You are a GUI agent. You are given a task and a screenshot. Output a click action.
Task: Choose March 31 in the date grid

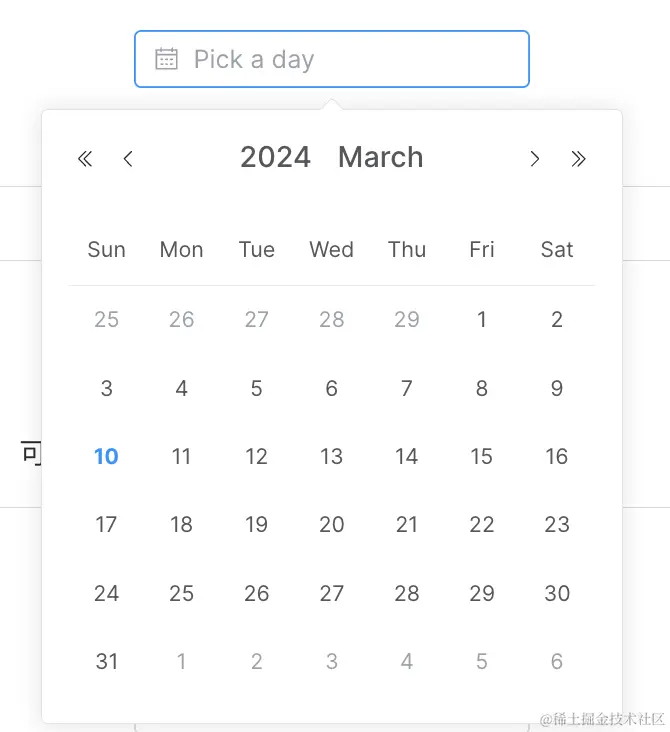pyautogui.click(x=106, y=661)
